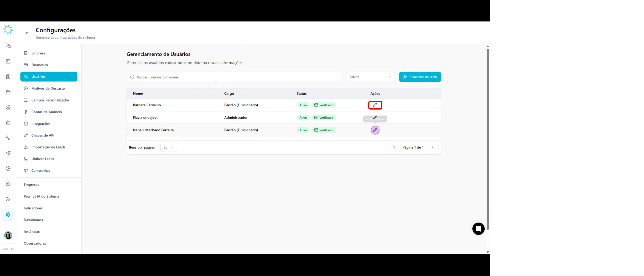Open the calendar icon in left rail
The image size is (644, 276).
[8, 92]
